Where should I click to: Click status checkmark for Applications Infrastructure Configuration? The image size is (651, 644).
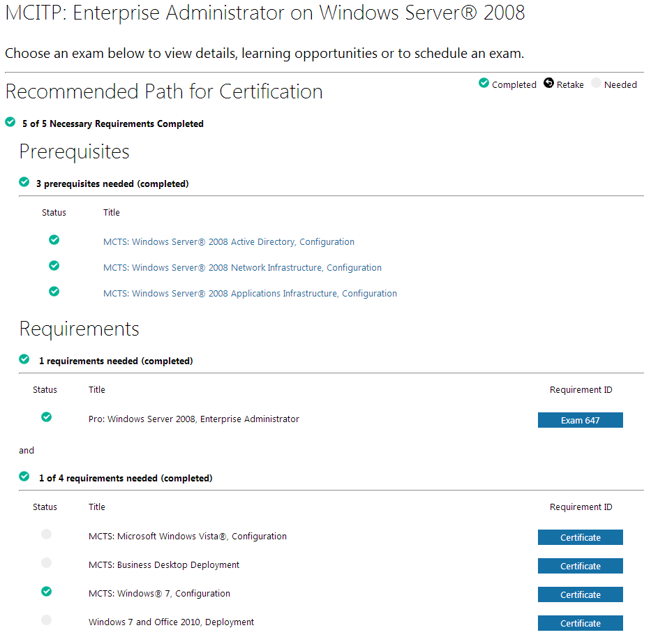pos(54,292)
